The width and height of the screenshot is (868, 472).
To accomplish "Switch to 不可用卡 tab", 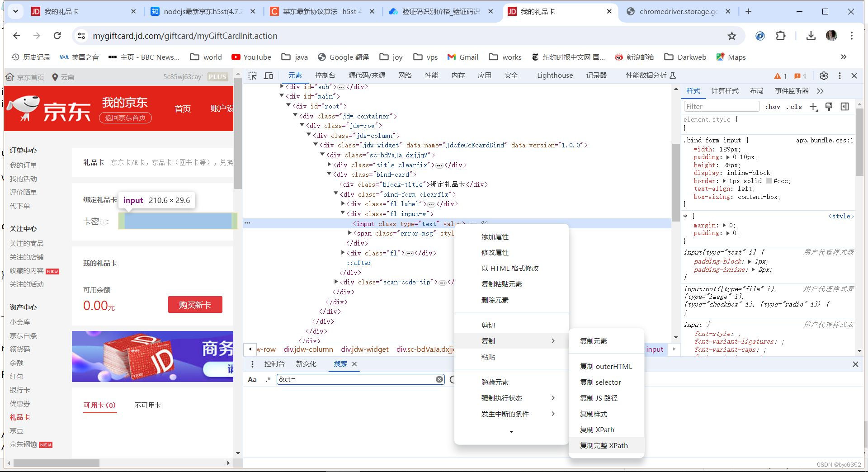I will [147, 405].
